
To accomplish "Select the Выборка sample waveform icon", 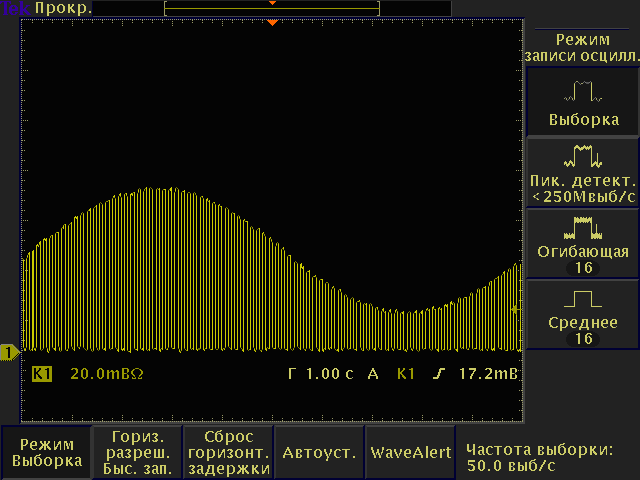I will coord(582,93).
